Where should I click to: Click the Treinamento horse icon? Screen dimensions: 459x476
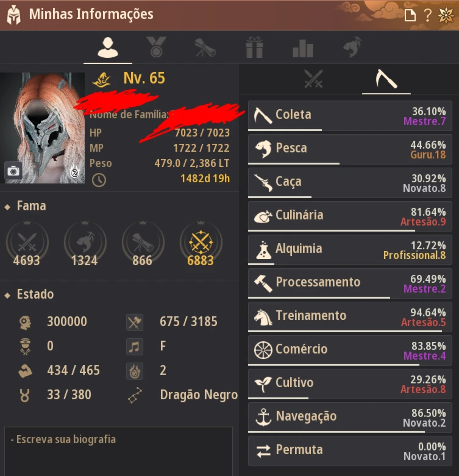(x=263, y=317)
